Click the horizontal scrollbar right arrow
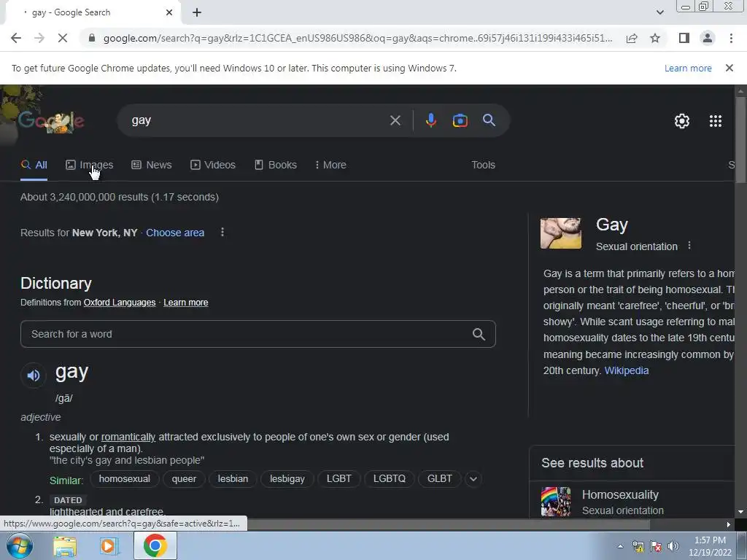 pyautogui.click(x=728, y=525)
